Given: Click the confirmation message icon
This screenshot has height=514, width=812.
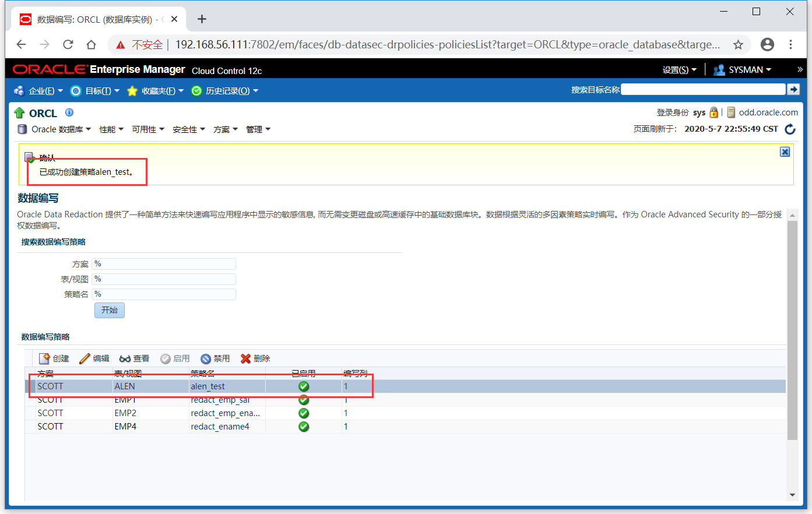Looking at the screenshot, I should [30, 158].
